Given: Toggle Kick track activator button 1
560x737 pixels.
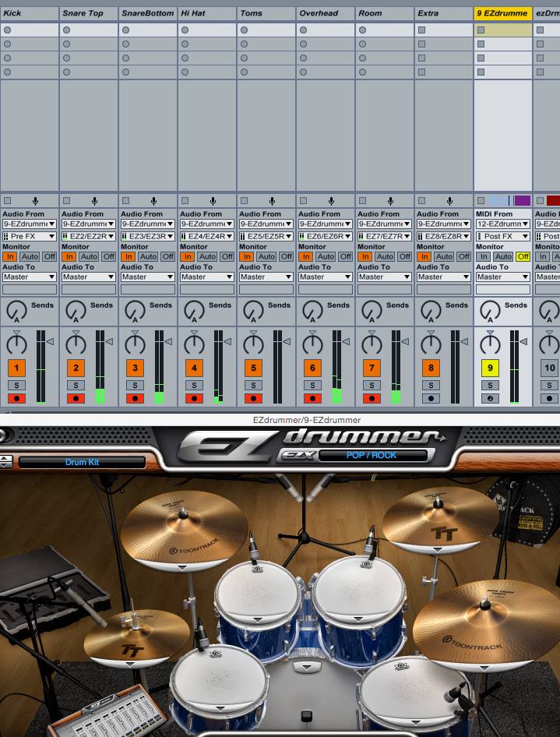Looking at the screenshot, I should [x=16, y=368].
